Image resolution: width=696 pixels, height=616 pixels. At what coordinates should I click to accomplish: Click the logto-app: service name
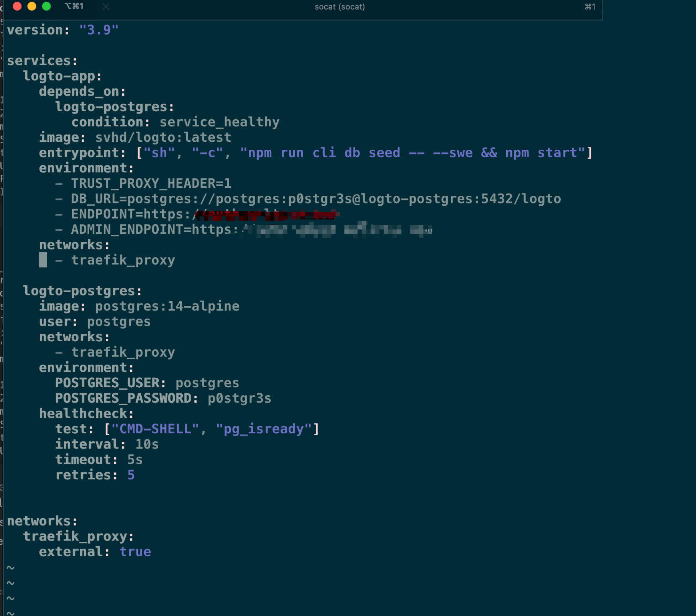coord(62,76)
